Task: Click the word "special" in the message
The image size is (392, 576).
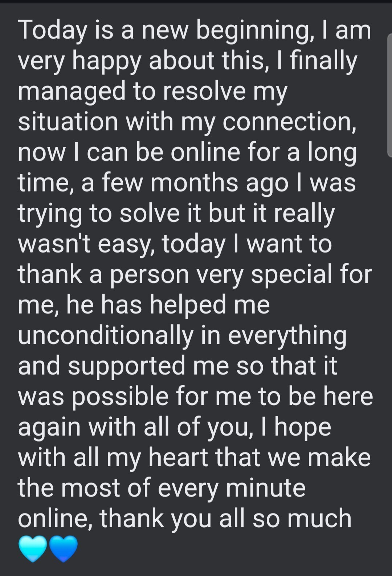Action: [291, 274]
